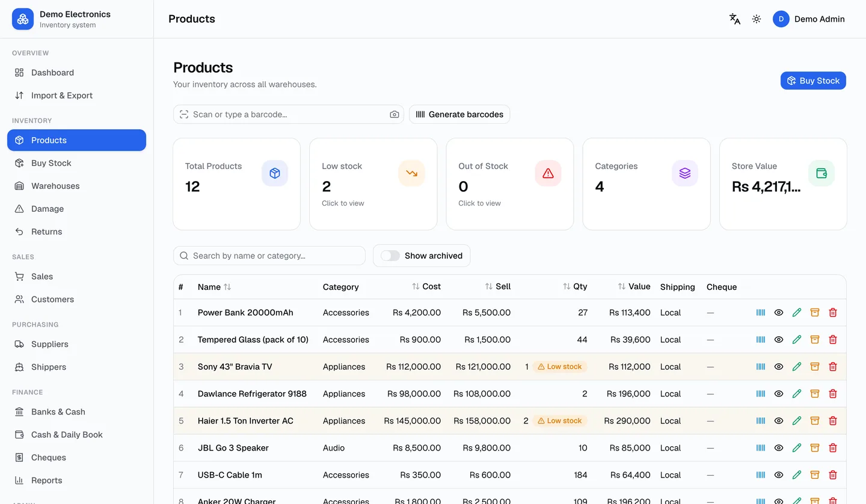Sort the table by Sell column
The height and width of the screenshot is (504, 866).
498,286
